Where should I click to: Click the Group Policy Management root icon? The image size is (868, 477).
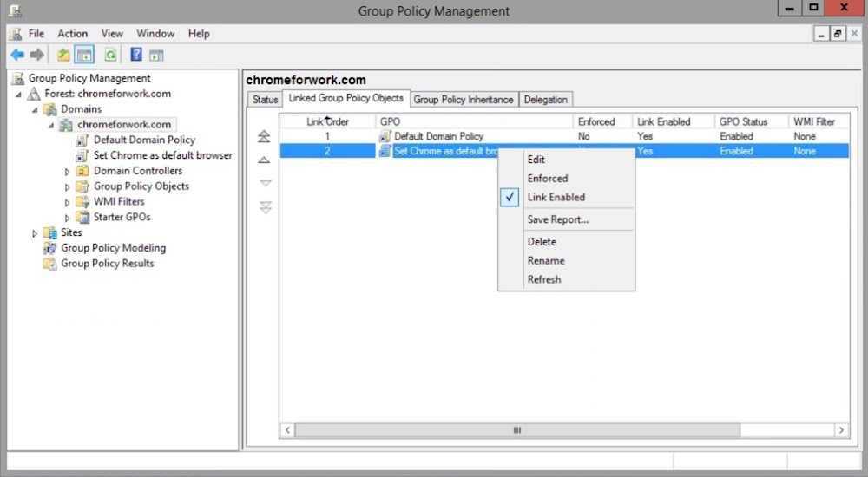click(x=18, y=78)
